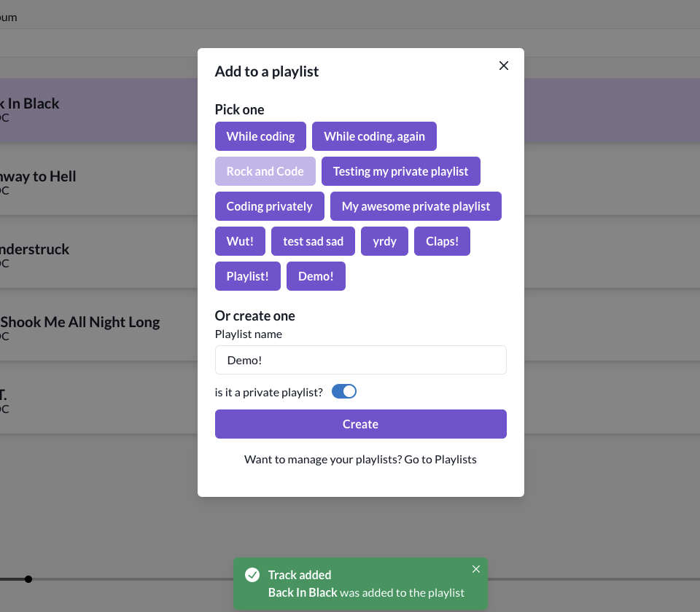Select the Coding privately playlist

click(x=269, y=206)
